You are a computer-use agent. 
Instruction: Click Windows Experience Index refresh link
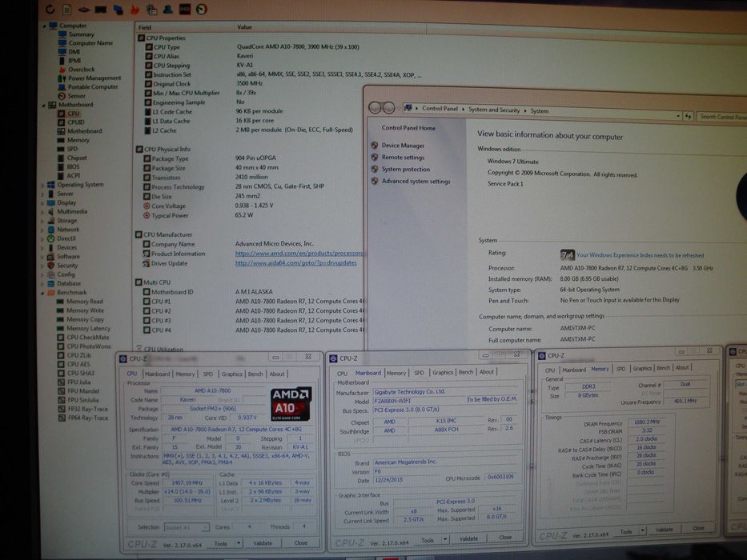(640, 256)
